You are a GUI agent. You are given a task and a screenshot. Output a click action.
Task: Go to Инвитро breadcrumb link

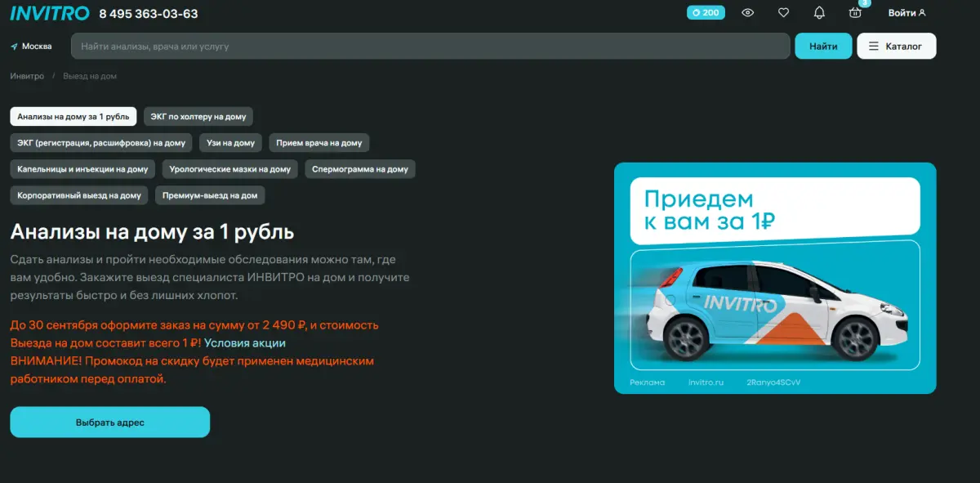pos(27,76)
